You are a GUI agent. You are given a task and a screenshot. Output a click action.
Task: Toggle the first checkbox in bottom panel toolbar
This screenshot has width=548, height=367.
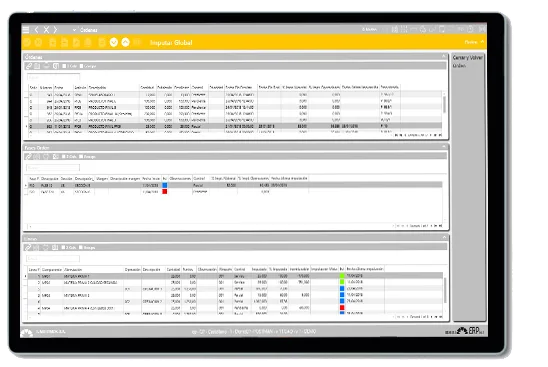pos(64,247)
